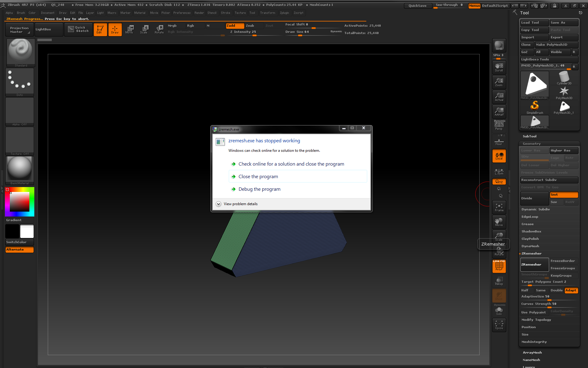Activate the Draw mode button
The width and height of the screenshot is (588, 368).
coord(115,29)
